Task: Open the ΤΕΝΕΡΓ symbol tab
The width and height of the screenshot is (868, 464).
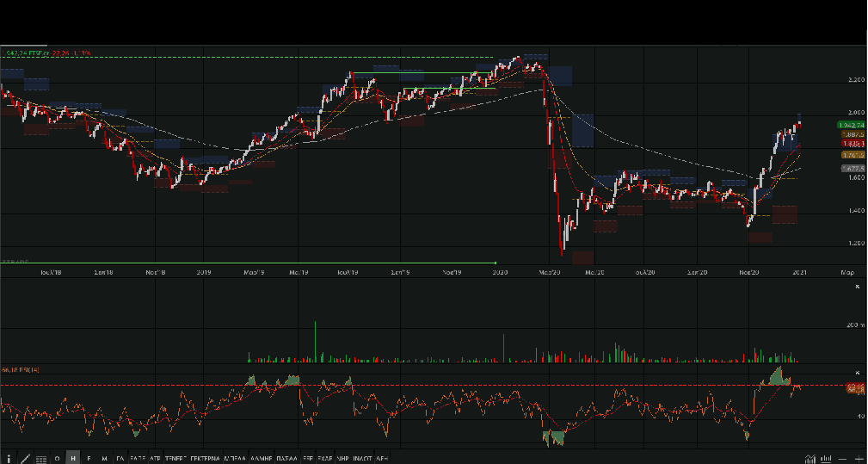Action: pyautogui.click(x=175, y=458)
